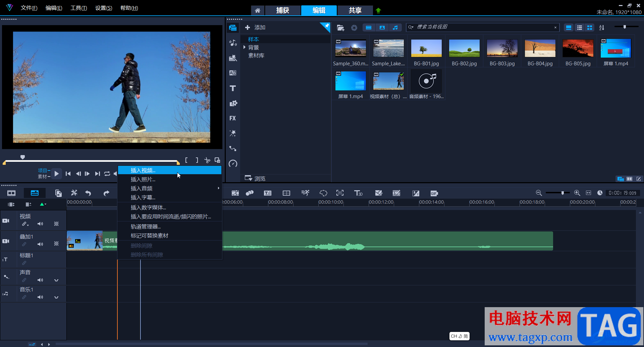
Task: Switch to storyboard view icon
Action: coord(11,193)
